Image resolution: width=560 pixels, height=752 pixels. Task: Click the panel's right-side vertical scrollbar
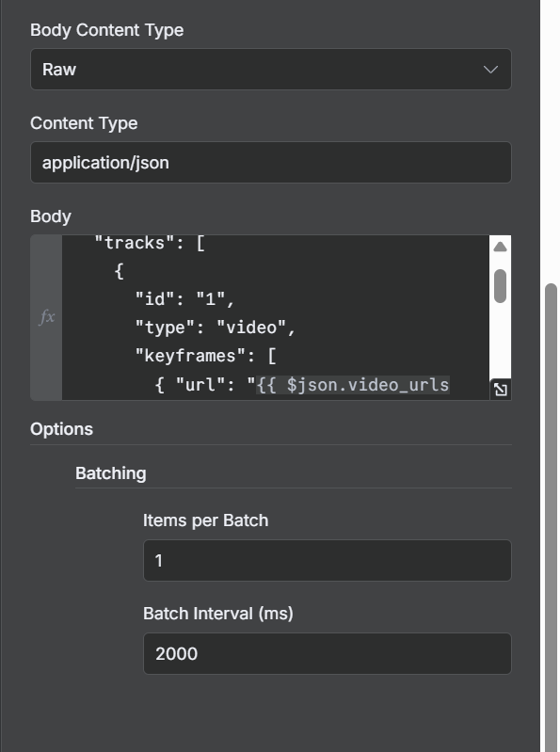click(x=552, y=517)
